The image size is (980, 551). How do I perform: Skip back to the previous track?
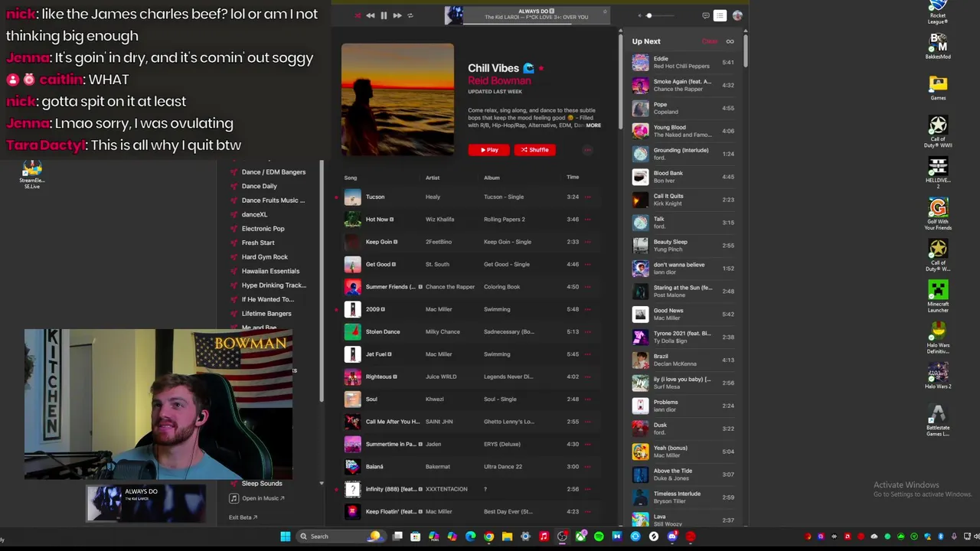click(371, 15)
